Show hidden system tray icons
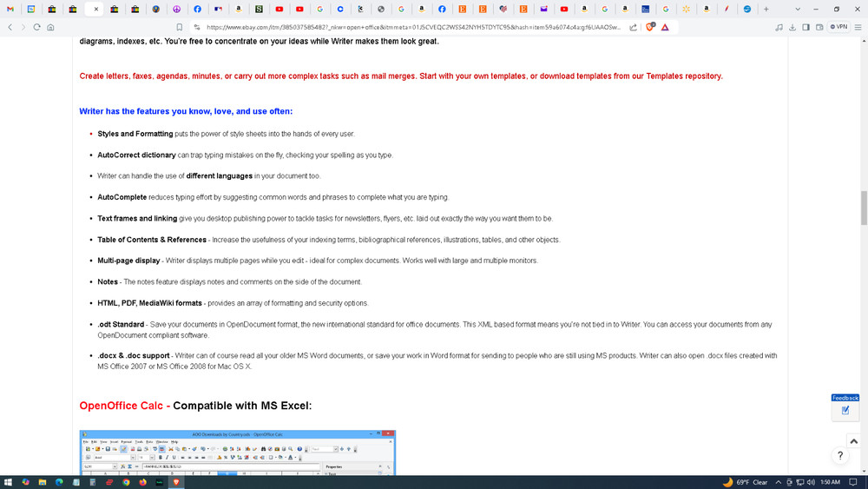868x489 pixels. [778, 482]
